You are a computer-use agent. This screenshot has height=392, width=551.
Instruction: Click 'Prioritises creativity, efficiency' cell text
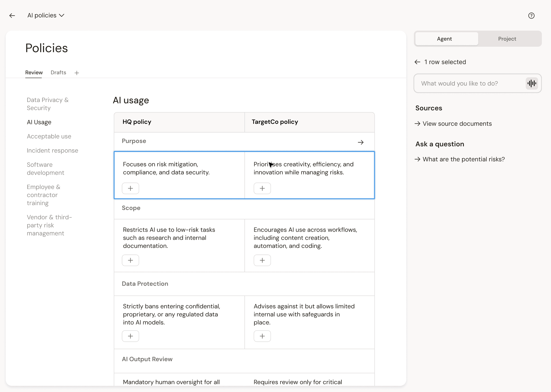click(x=303, y=168)
